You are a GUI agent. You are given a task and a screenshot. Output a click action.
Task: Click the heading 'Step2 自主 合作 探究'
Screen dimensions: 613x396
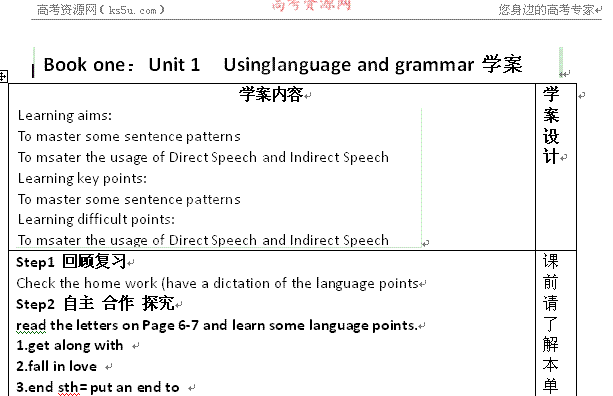coord(95,304)
